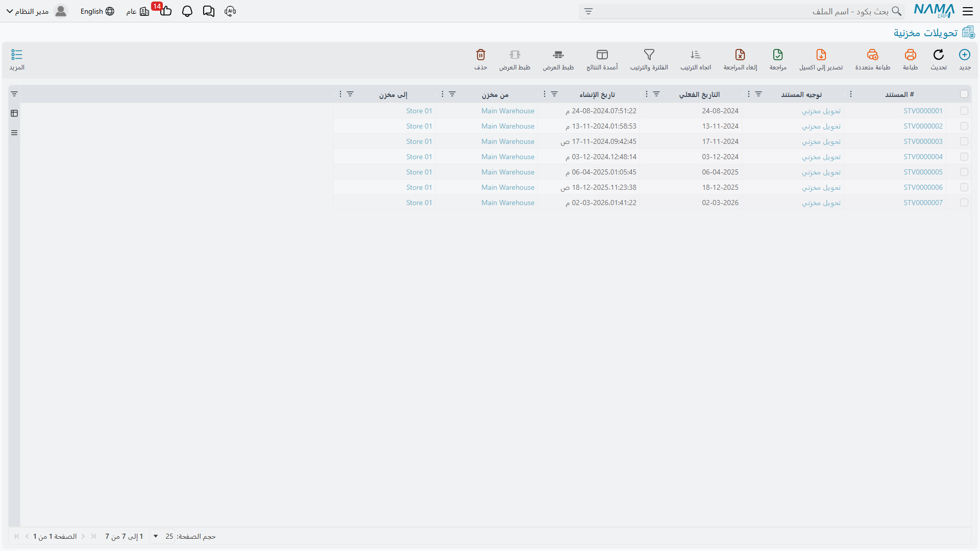Check the row STV0000007 checkbox
The height and width of the screenshot is (551, 980).
[x=964, y=203]
